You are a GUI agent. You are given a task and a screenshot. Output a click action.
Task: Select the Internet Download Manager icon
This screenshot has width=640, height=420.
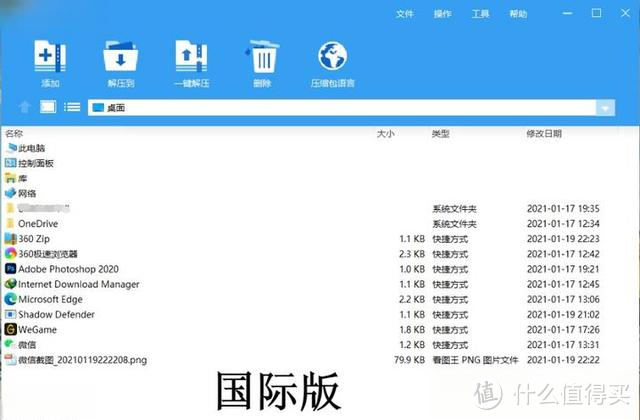(11, 284)
